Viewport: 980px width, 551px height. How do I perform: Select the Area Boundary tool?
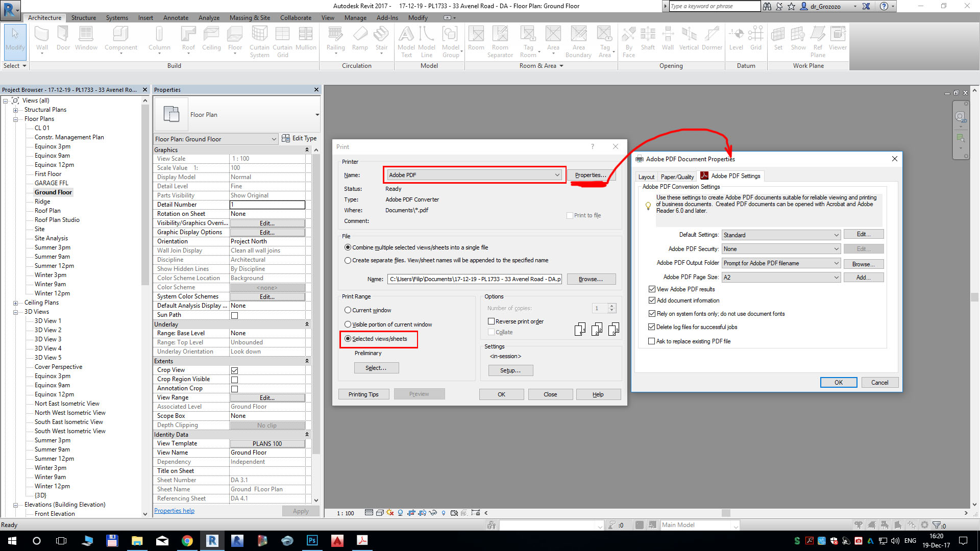point(578,42)
